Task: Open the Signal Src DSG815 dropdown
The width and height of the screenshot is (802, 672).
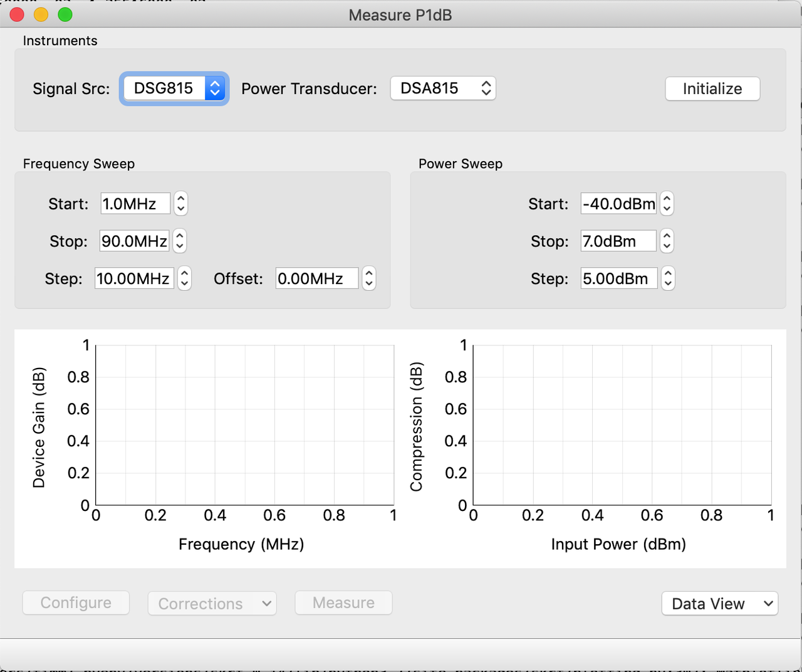Action: (174, 88)
